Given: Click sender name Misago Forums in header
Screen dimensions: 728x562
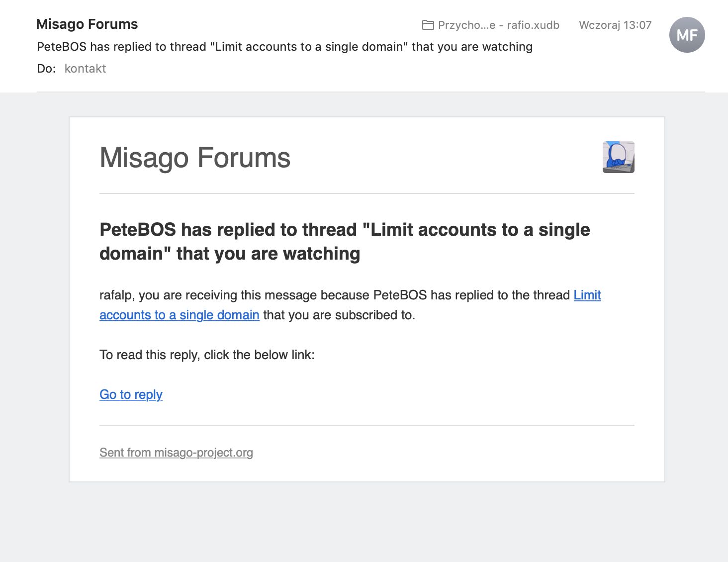Looking at the screenshot, I should coord(87,24).
